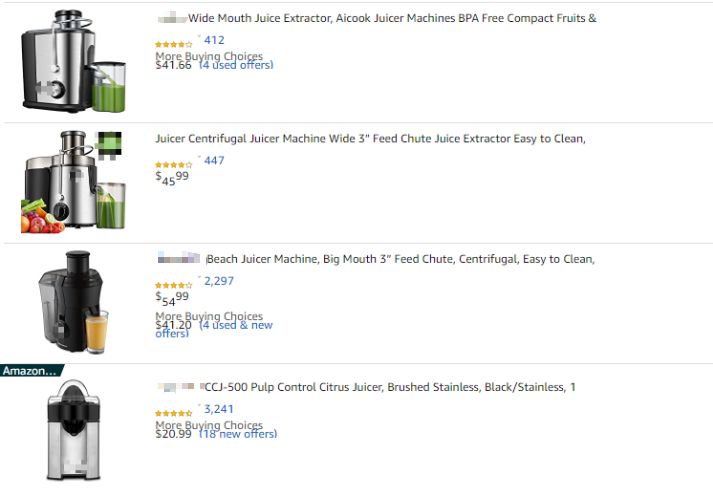Click the star rating above the $45.99 price
Image resolution: width=713 pixels, height=490 pixels.
[173, 165]
